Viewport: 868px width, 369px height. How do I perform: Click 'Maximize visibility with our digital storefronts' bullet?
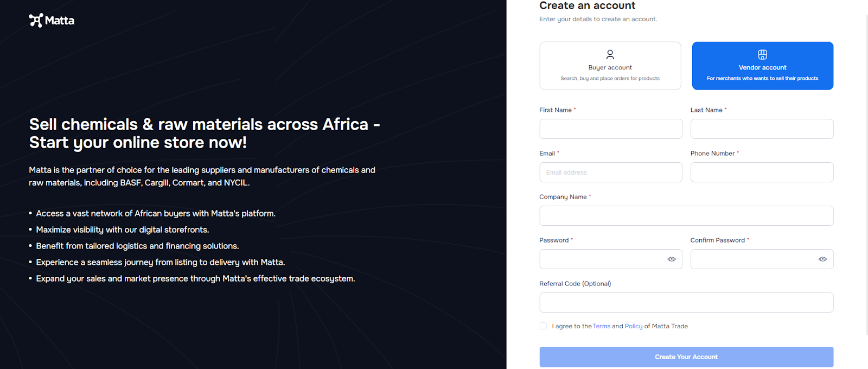(x=123, y=230)
